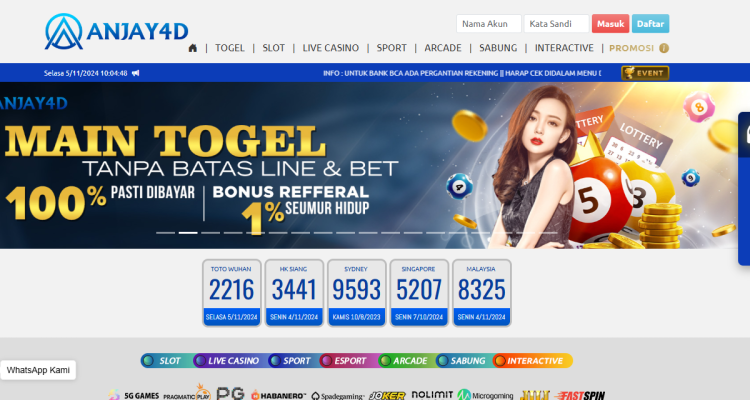Open the TOGEL menu item
750x400 pixels.
(x=230, y=48)
